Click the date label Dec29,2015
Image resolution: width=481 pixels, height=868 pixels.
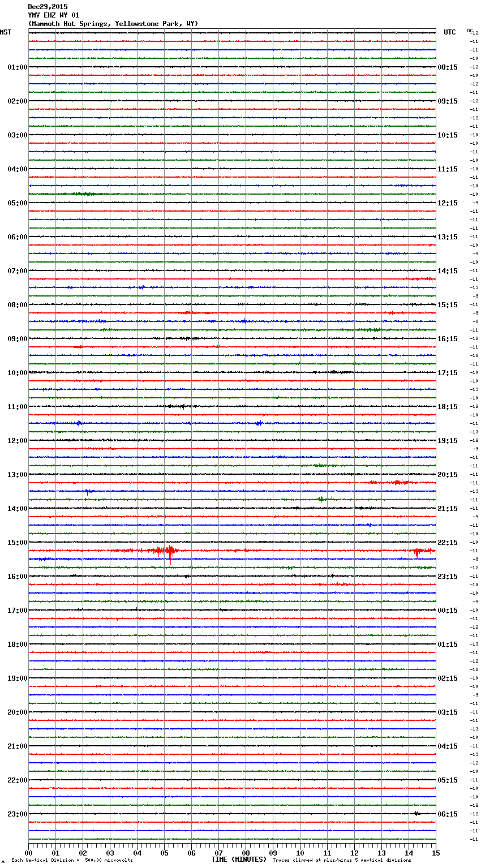pyautogui.click(x=48, y=7)
